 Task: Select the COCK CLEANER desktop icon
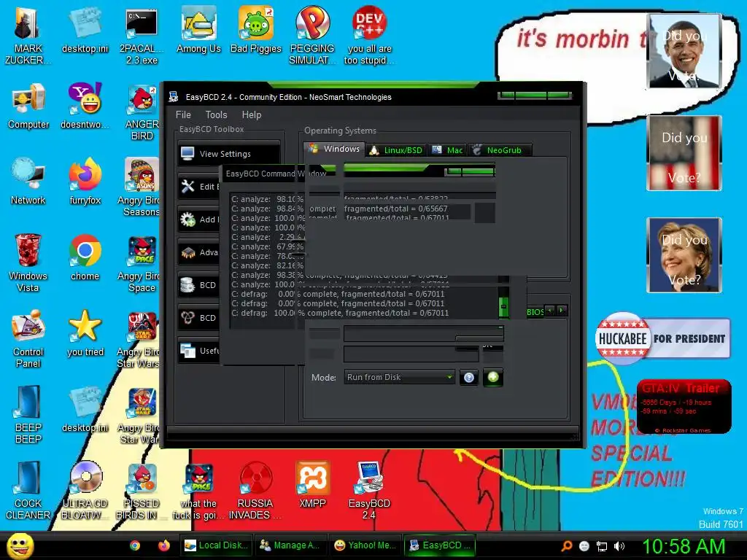coord(28,489)
